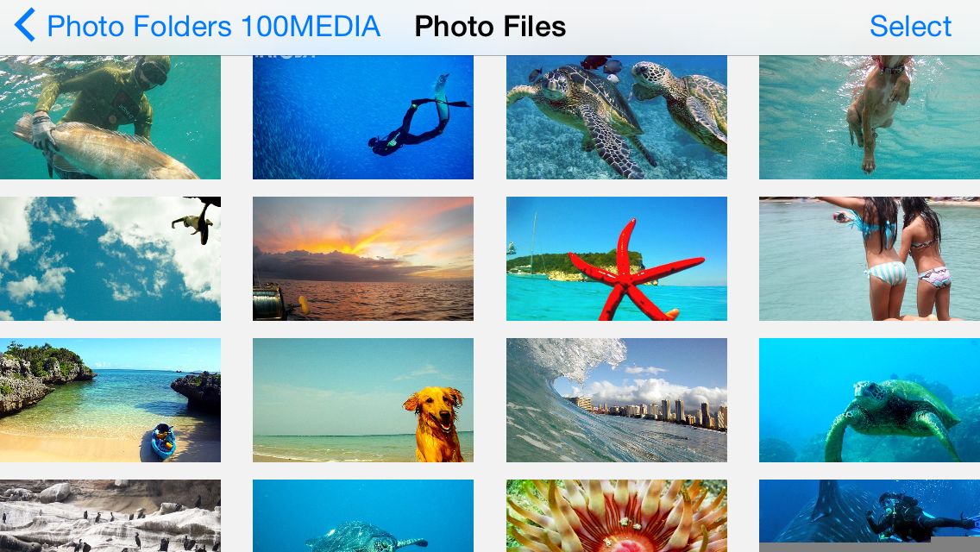Open the sea anemone photo
980x552 pixels.
coord(616,516)
